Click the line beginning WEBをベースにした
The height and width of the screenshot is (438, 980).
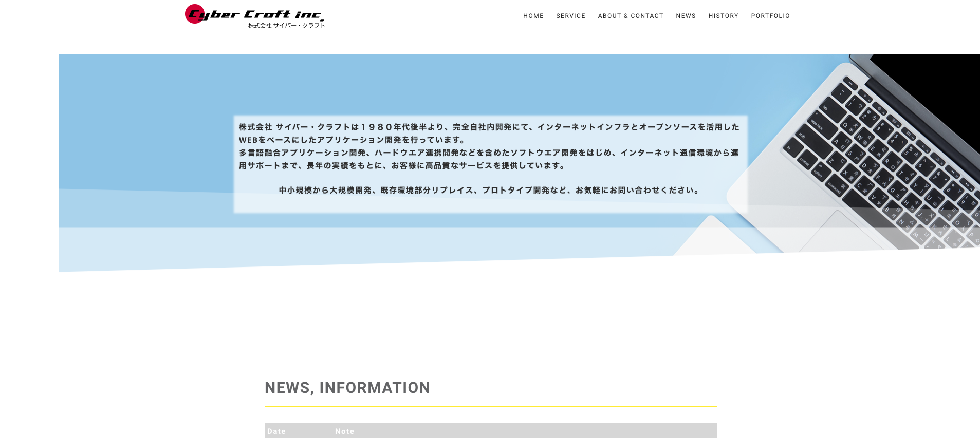pyautogui.click(x=353, y=140)
